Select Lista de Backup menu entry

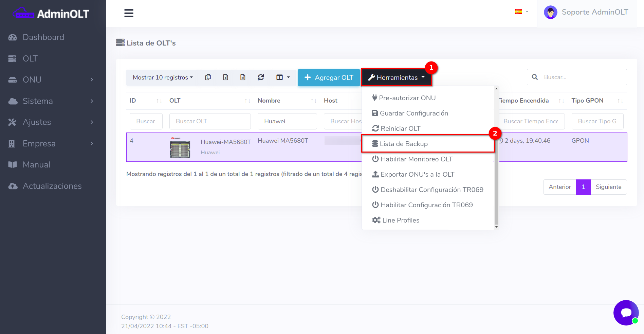403,144
